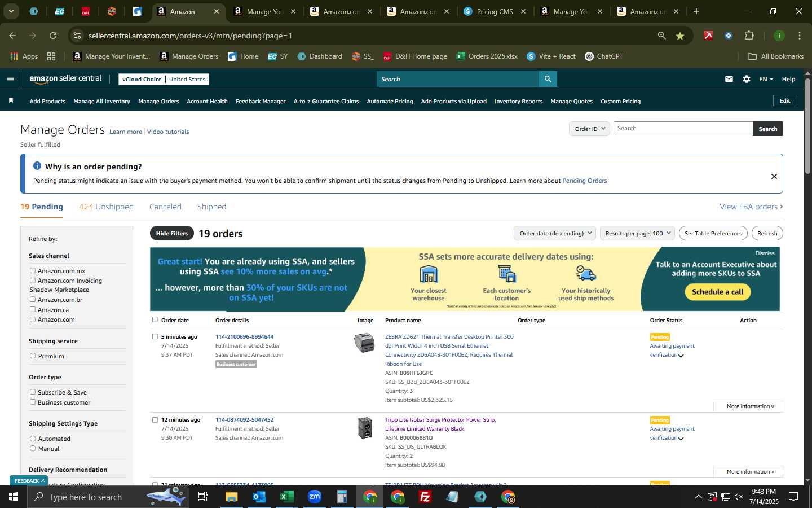Open the Order ID search type dropdown
The width and height of the screenshot is (812, 508).
click(589, 129)
